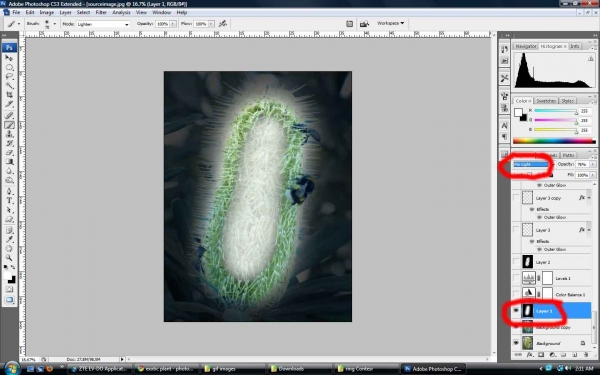The image size is (600, 375).
Task: Open the 'gif images' taskbar button
Action: 232,369
